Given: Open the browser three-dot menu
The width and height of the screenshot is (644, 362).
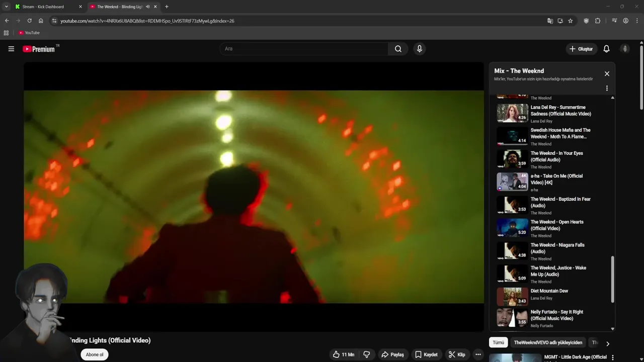Looking at the screenshot, I should [x=637, y=21].
